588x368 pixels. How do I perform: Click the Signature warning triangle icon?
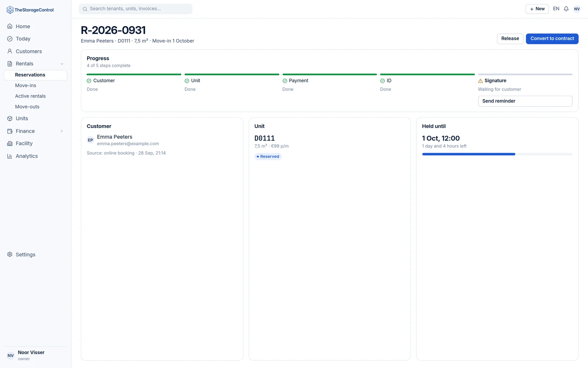(x=480, y=81)
